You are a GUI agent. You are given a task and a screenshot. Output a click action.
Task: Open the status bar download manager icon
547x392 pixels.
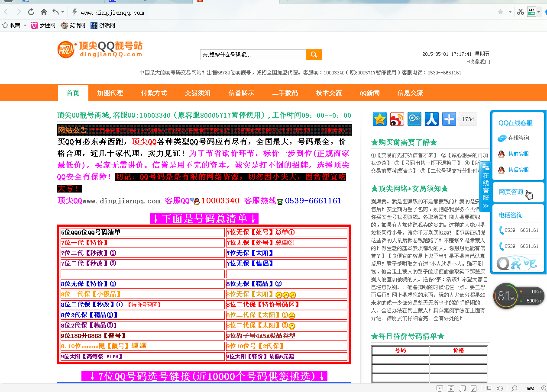[440, 389]
